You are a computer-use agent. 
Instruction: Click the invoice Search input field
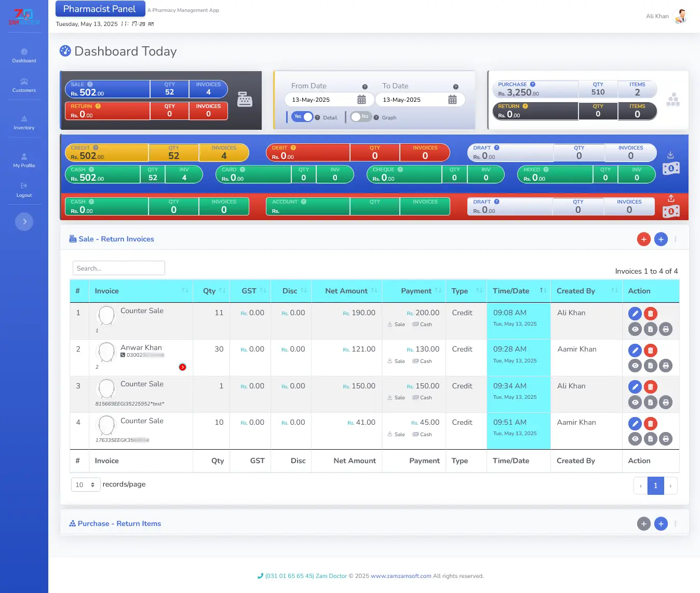point(118,268)
